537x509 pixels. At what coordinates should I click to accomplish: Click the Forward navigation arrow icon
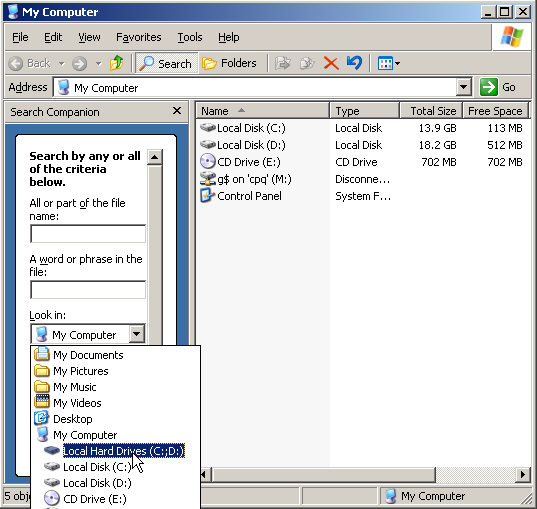coord(79,64)
